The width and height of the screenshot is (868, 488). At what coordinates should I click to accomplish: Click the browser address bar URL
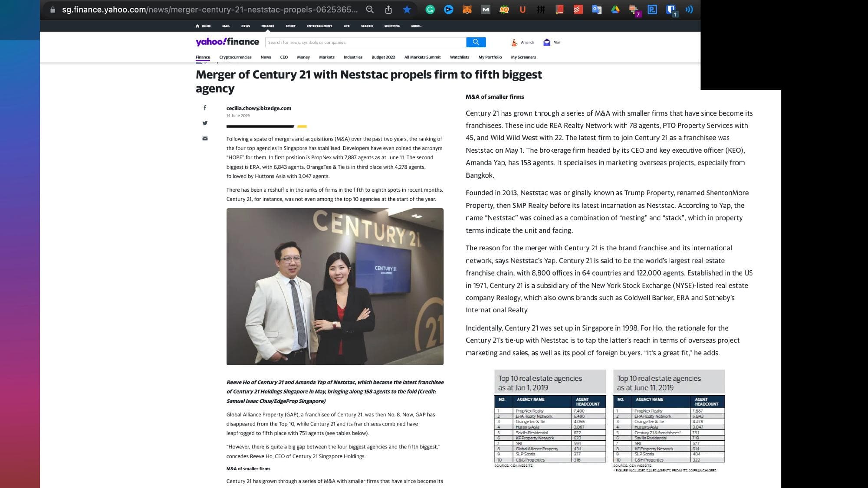click(210, 10)
